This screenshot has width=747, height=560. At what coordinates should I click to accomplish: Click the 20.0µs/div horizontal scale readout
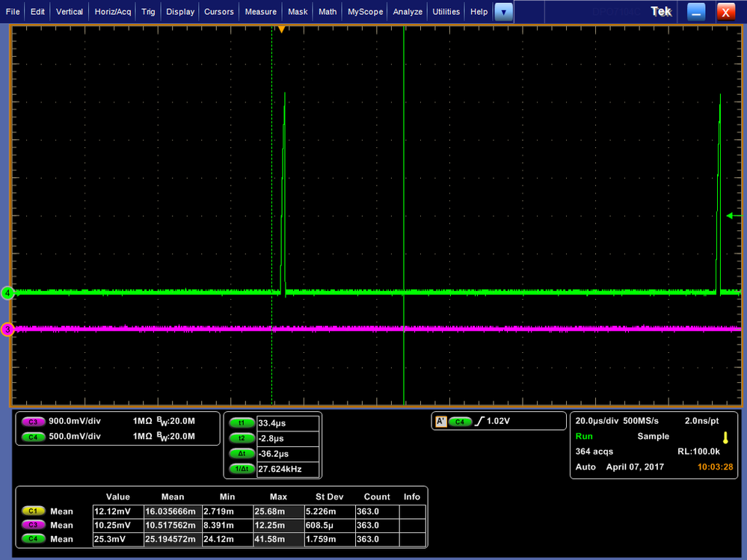[597, 421]
